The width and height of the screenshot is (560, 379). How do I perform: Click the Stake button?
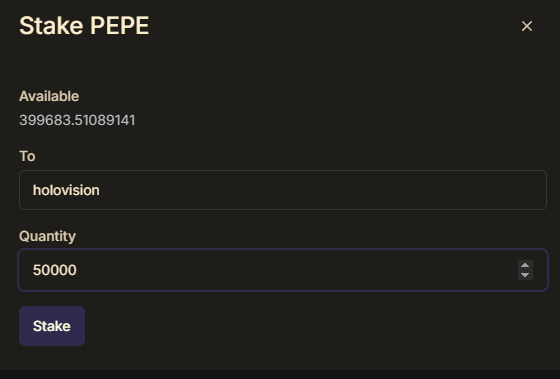click(x=52, y=326)
